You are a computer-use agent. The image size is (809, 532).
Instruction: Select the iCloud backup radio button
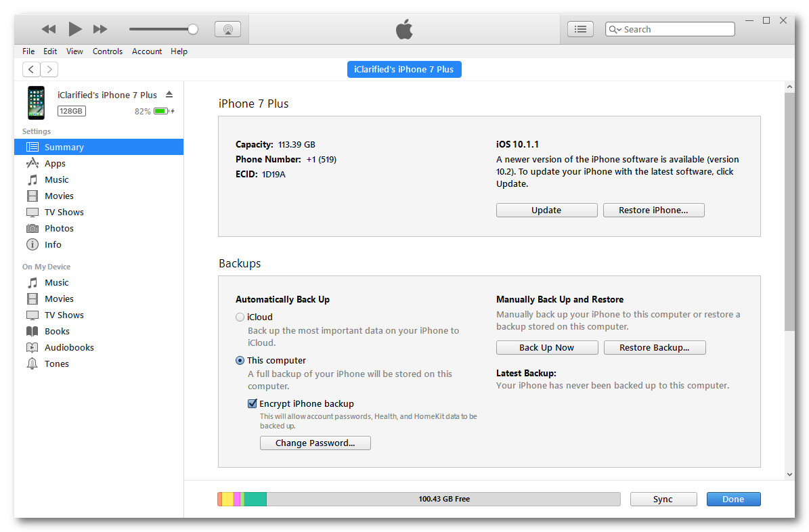(240, 317)
